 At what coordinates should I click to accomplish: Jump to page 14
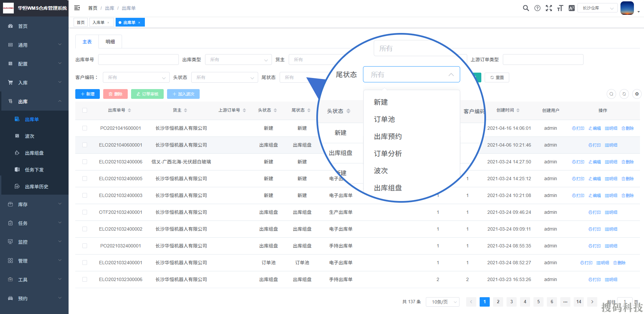point(579,302)
